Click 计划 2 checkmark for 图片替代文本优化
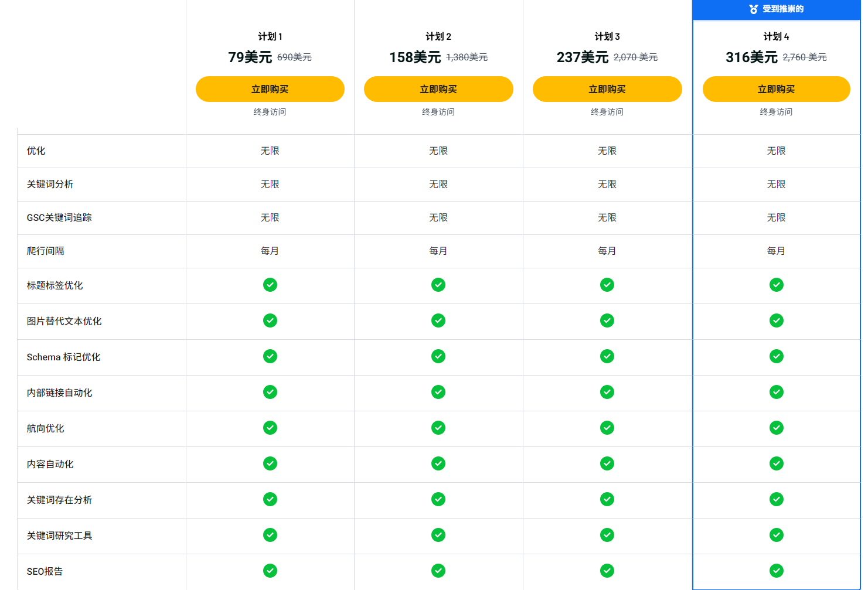This screenshot has height=590, width=868. [438, 320]
